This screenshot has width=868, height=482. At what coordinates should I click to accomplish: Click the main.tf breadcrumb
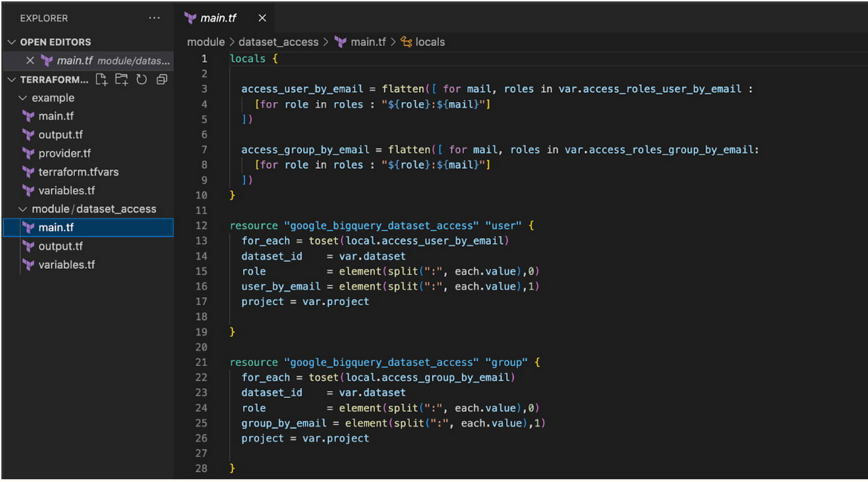369,41
